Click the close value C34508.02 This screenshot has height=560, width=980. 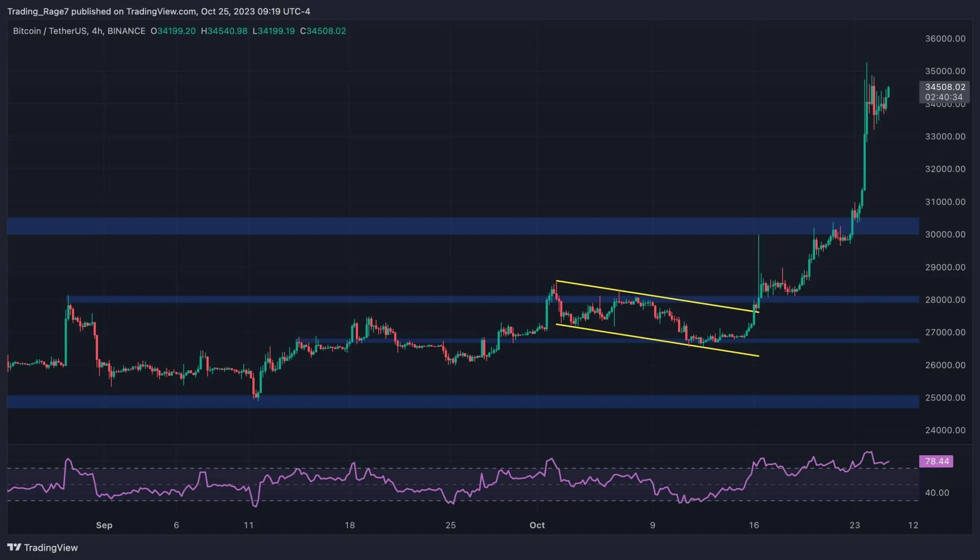coord(323,31)
